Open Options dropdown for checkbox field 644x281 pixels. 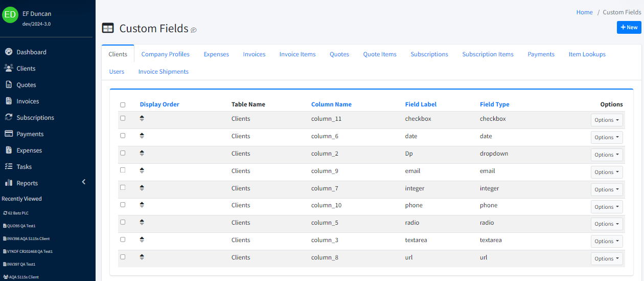[607, 120]
